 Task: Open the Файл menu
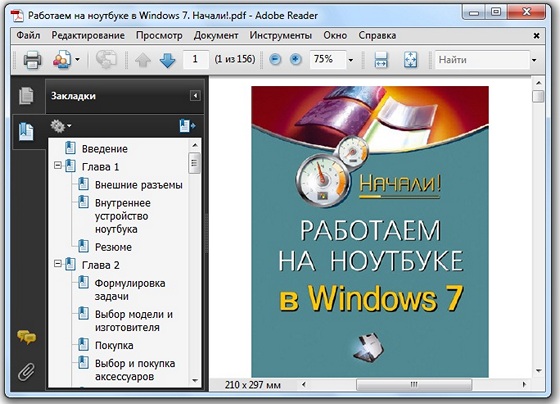[28, 35]
